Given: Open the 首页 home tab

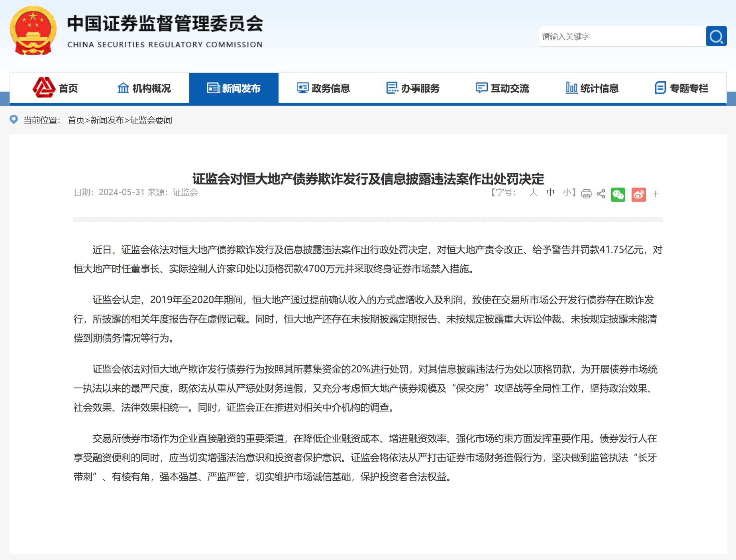Looking at the screenshot, I should pos(55,88).
